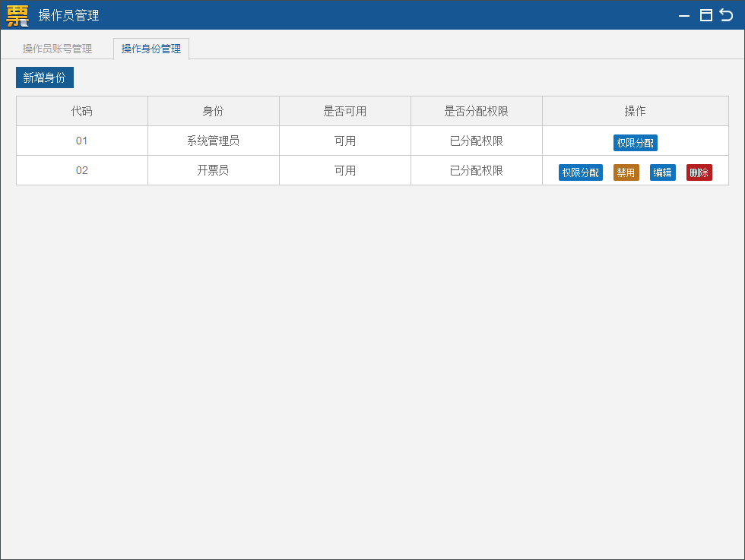
Task: Click the 操作员管理 window title text
Action: tap(69, 16)
